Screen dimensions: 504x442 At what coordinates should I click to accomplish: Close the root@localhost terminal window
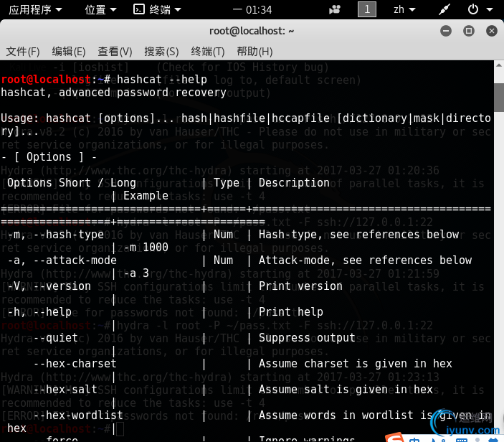tap(492, 31)
